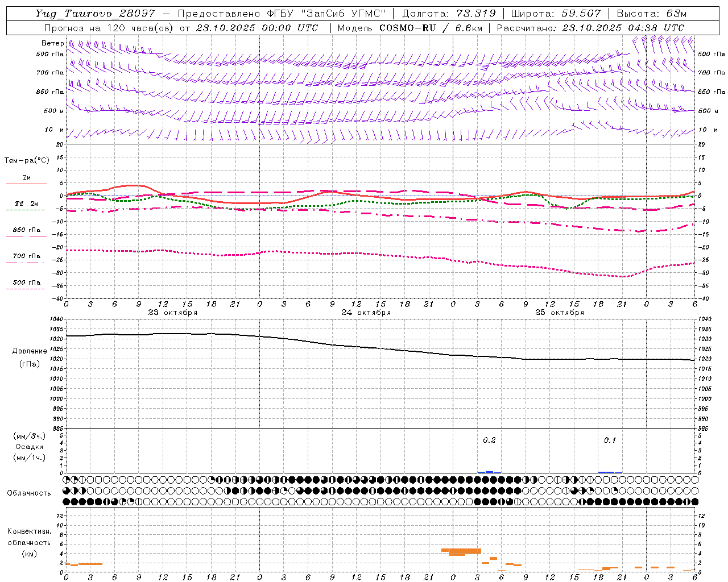This screenshot has width=728, height=582.
Task: Click the 0.1 precipitation amount value
Action: point(610,440)
